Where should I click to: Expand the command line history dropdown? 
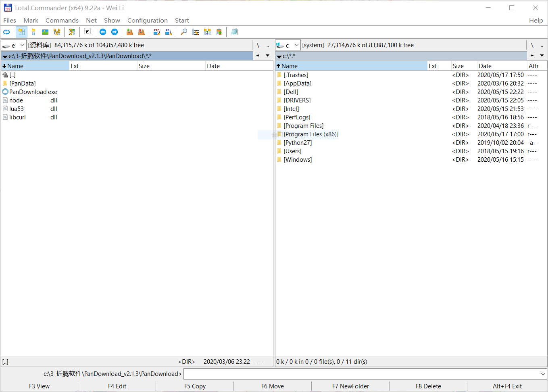coord(543,374)
